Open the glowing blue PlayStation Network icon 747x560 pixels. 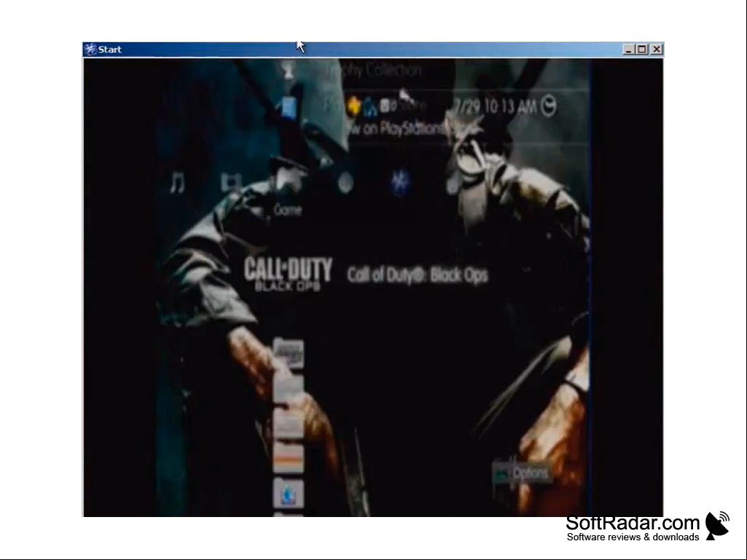click(x=399, y=182)
